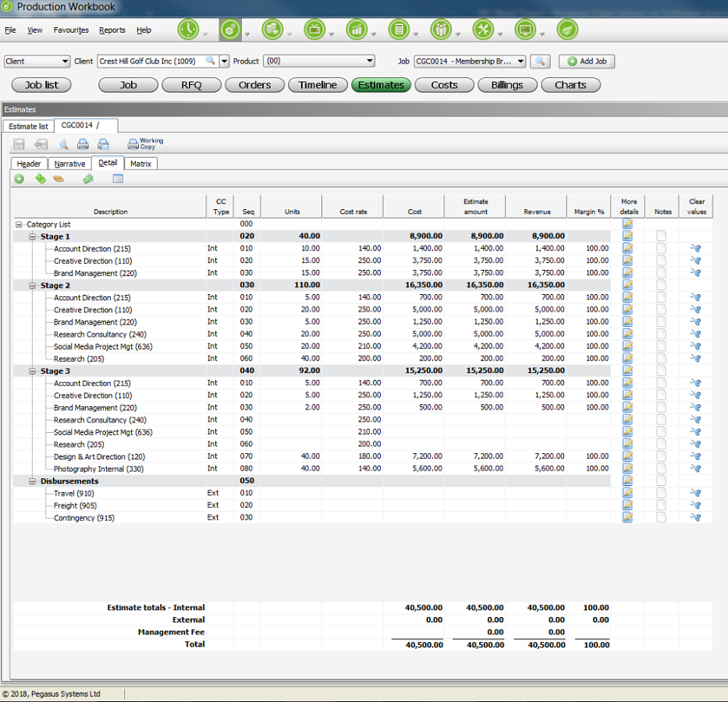
Task: Open Notes for Brand Management Stage 1
Action: [x=661, y=273]
